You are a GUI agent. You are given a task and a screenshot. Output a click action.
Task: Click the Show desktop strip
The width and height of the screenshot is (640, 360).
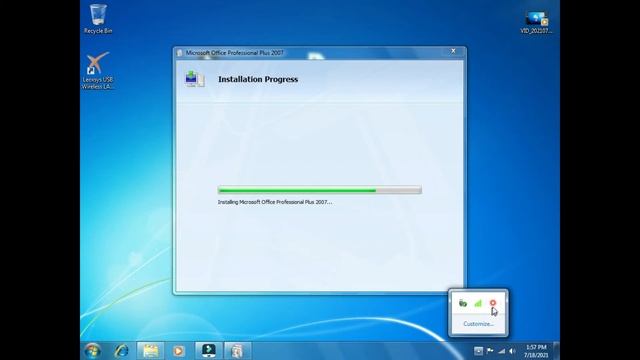point(556,351)
